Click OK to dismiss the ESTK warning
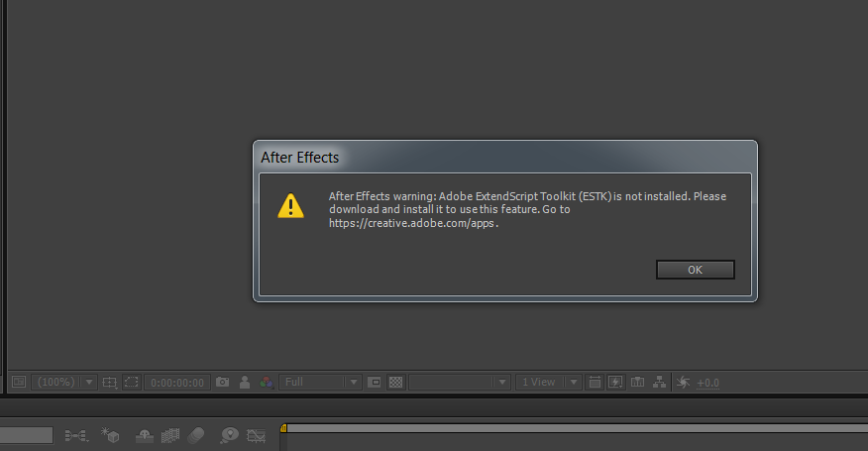Image resolution: width=868 pixels, height=451 pixels. coord(696,270)
